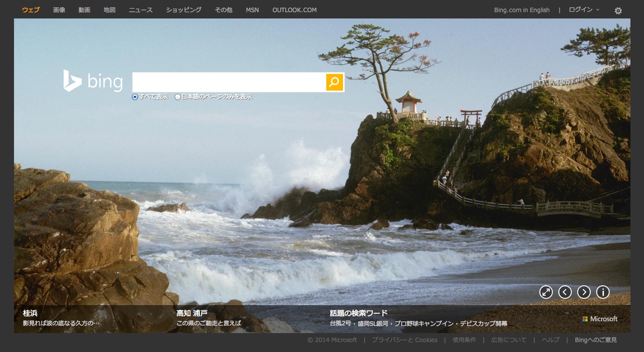Open the 画像 tab
This screenshot has width=644, height=352.
pyautogui.click(x=59, y=10)
